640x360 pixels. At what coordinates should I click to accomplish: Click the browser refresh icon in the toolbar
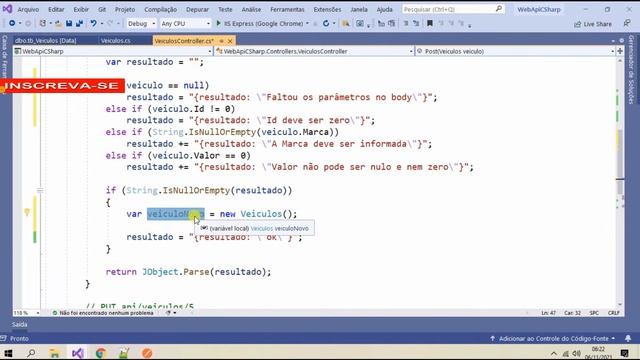pyautogui.click(x=326, y=24)
